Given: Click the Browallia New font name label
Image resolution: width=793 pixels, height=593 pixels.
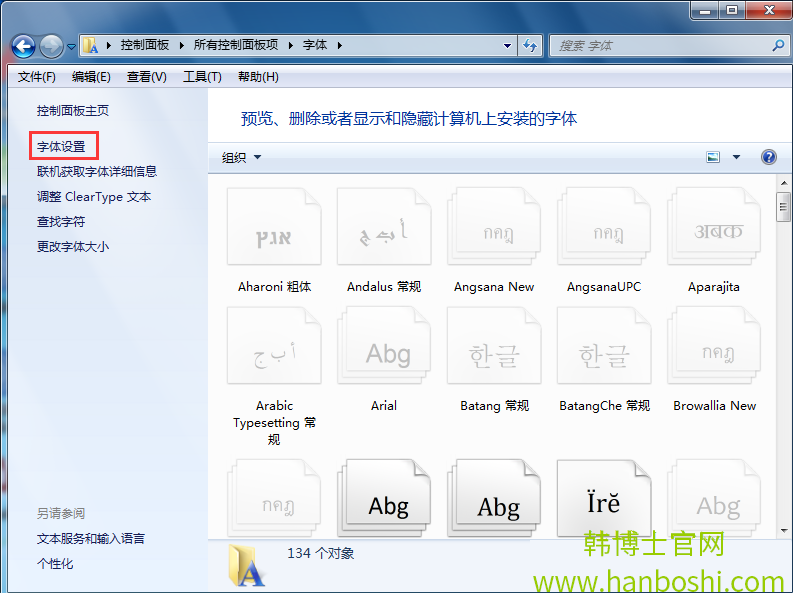Looking at the screenshot, I should pyautogui.click(x=715, y=405).
